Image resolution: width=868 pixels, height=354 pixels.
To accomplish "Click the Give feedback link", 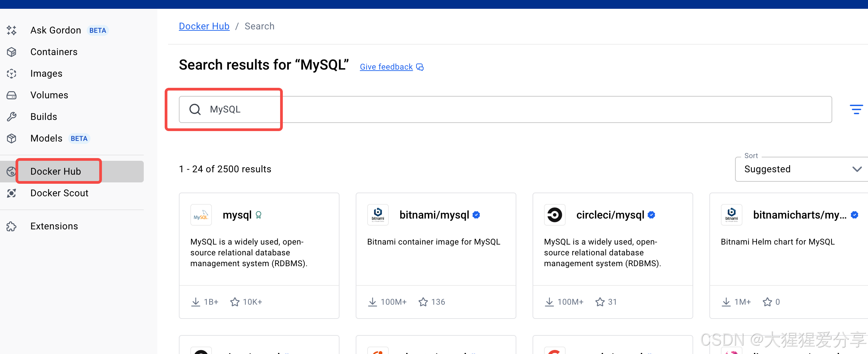I will pyautogui.click(x=386, y=67).
